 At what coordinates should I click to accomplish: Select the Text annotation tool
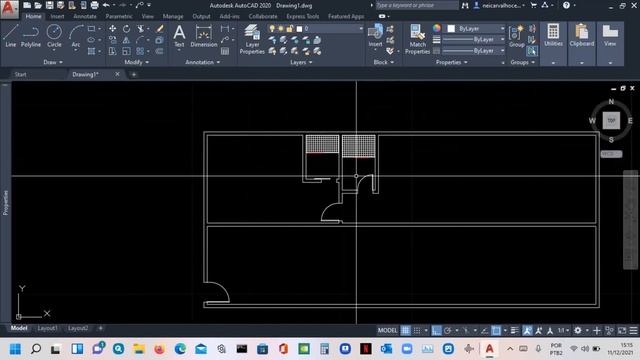pyautogui.click(x=179, y=36)
